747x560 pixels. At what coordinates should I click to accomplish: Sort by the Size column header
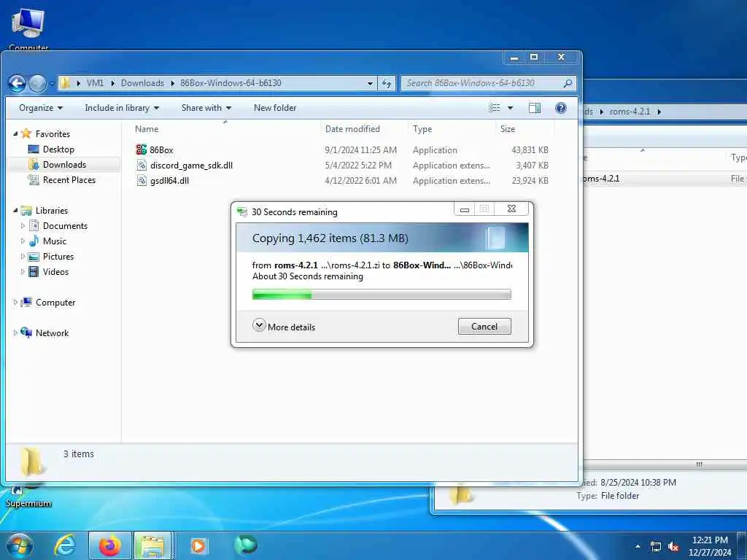[x=508, y=129]
